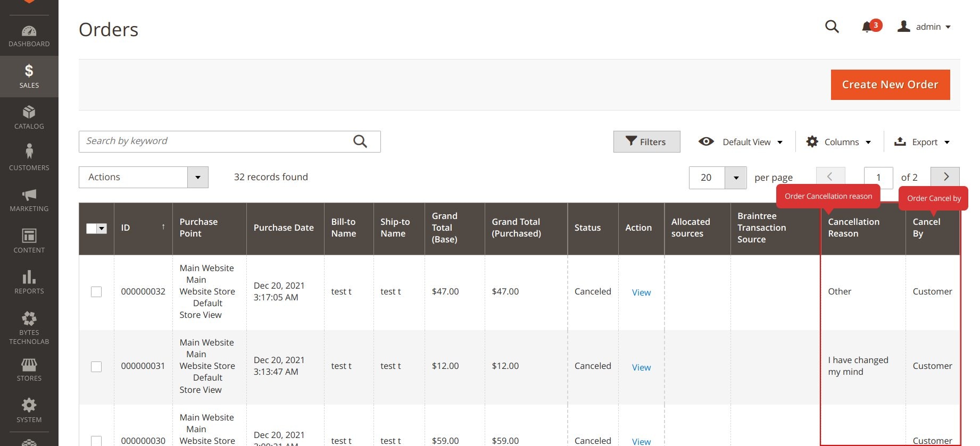Open the Actions dropdown

(144, 177)
